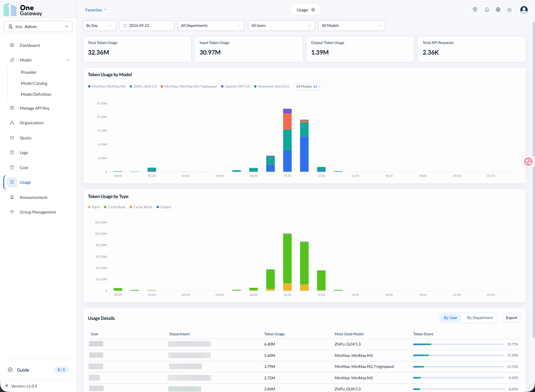The width and height of the screenshot is (535, 392).
Task: Go to the Cost sidebar icon
Action: click(12, 167)
